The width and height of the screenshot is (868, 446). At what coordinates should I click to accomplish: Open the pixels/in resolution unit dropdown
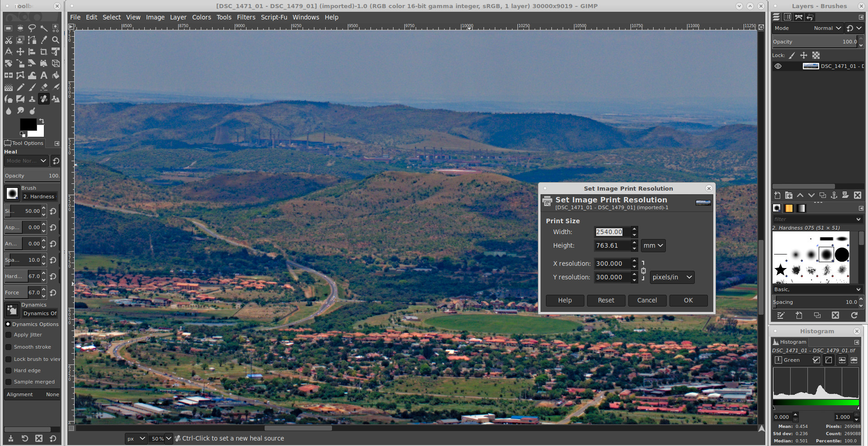pyautogui.click(x=672, y=277)
